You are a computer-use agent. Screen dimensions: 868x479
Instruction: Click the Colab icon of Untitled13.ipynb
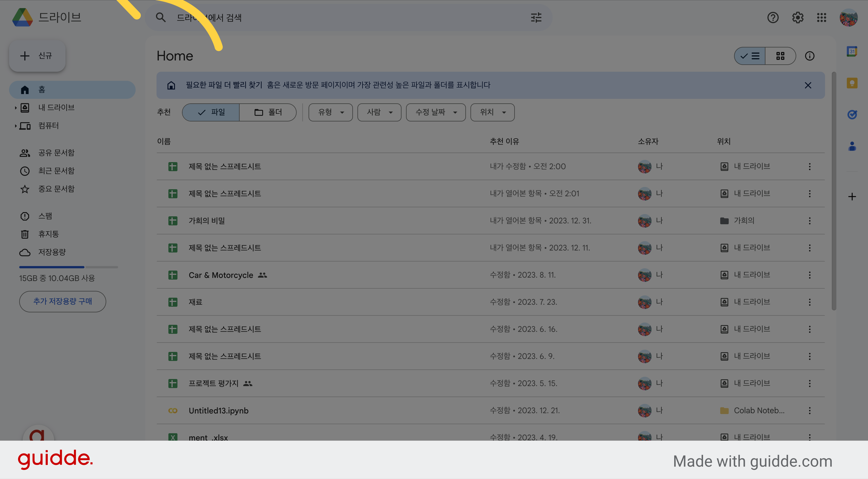173,410
